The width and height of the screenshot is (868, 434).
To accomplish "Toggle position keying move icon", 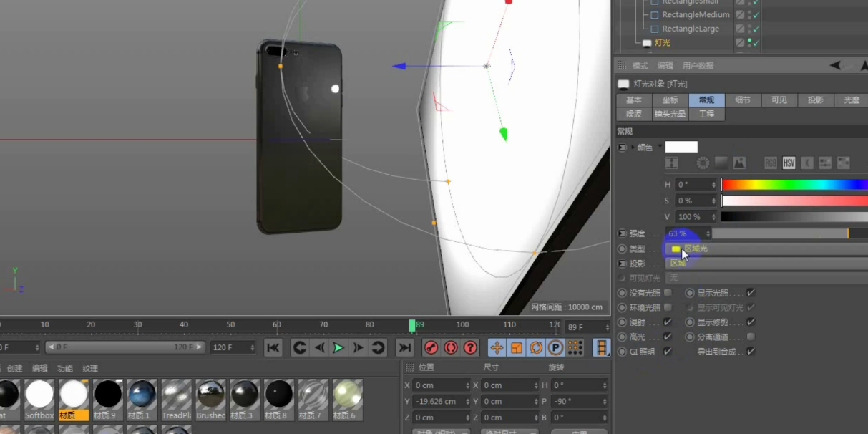I will 497,347.
